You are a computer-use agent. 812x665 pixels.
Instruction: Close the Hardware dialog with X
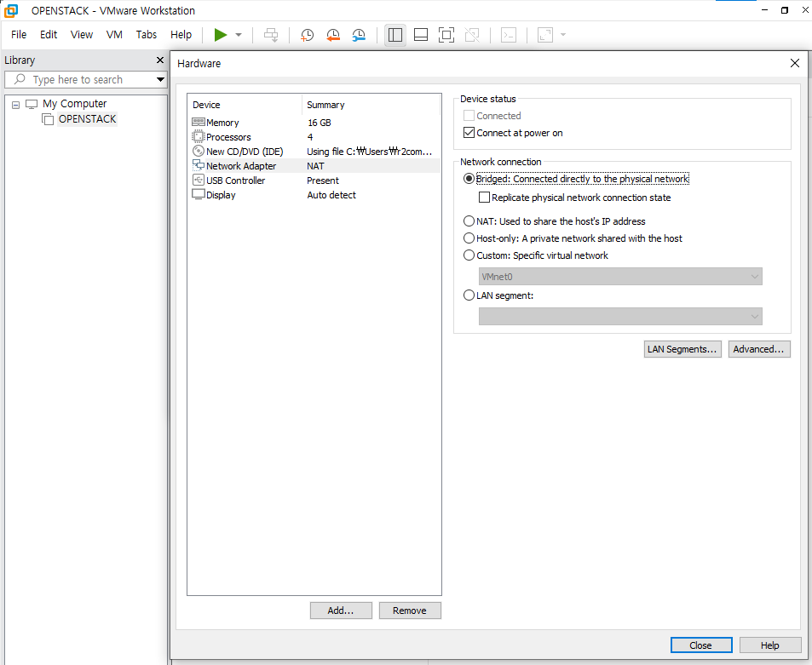point(795,63)
